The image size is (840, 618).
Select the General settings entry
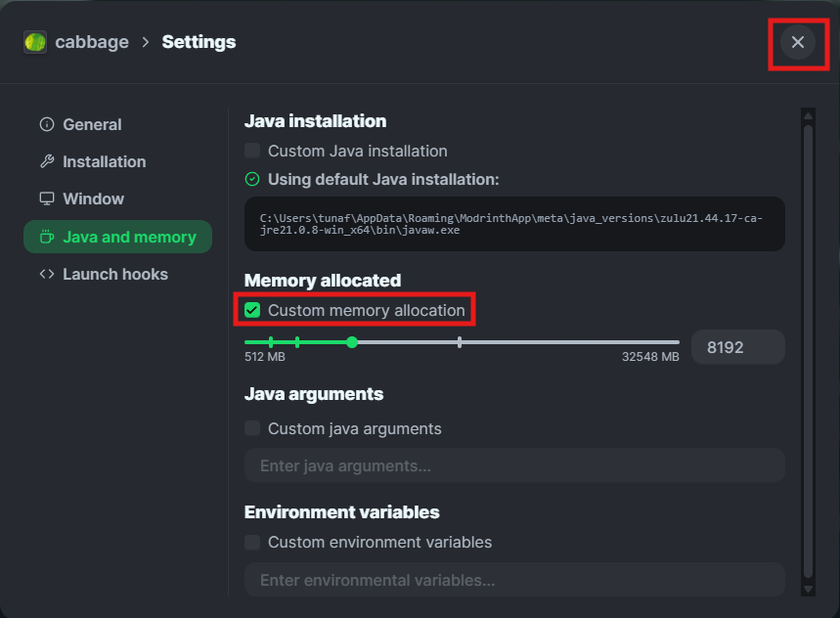92,124
